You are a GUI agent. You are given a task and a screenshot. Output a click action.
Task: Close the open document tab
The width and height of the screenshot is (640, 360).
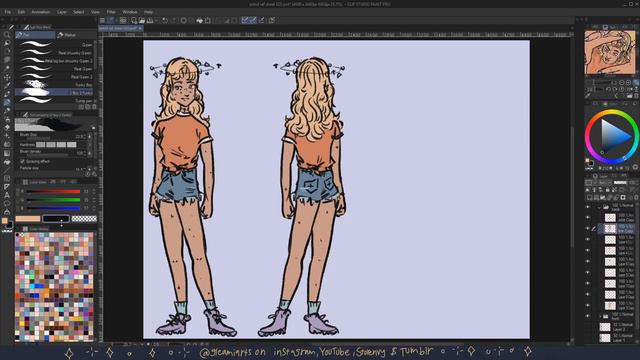click(x=140, y=28)
